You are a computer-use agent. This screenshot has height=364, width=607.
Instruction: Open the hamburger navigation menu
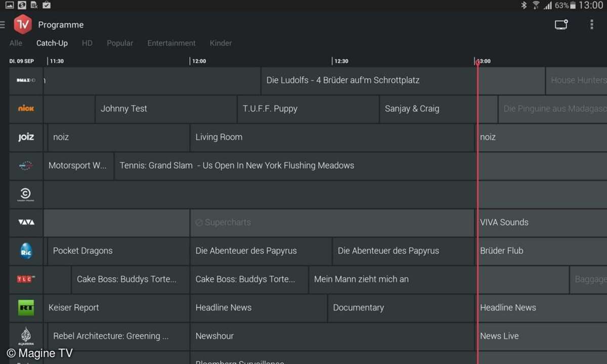click(2, 24)
